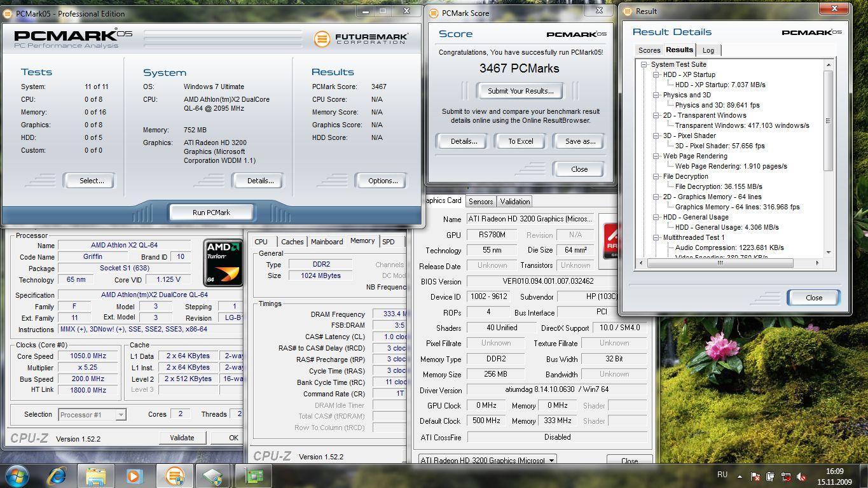
Task: Click the PCMark Score window title icon
Action: [434, 13]
